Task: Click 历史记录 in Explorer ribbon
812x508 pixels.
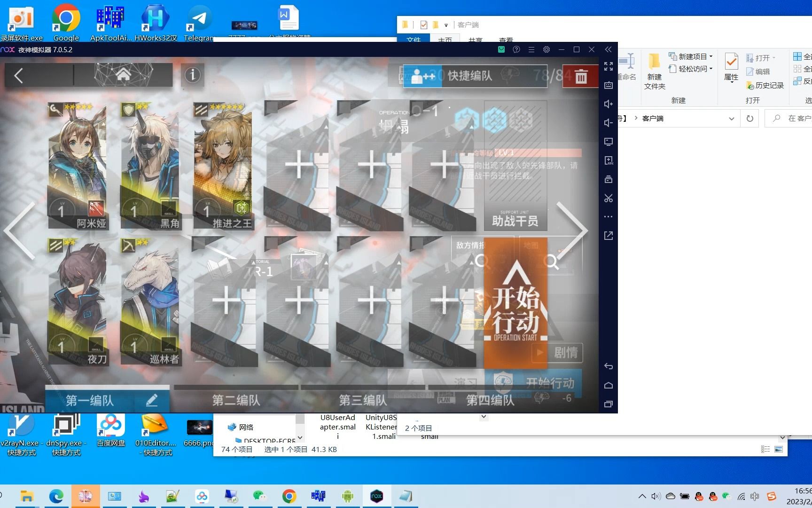Action: [x=765, y=85]
